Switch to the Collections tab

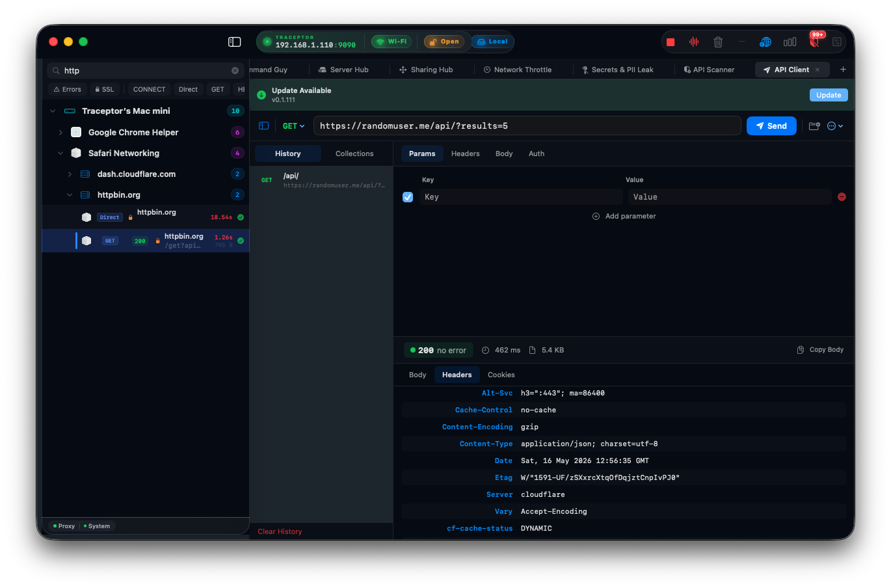354,154
